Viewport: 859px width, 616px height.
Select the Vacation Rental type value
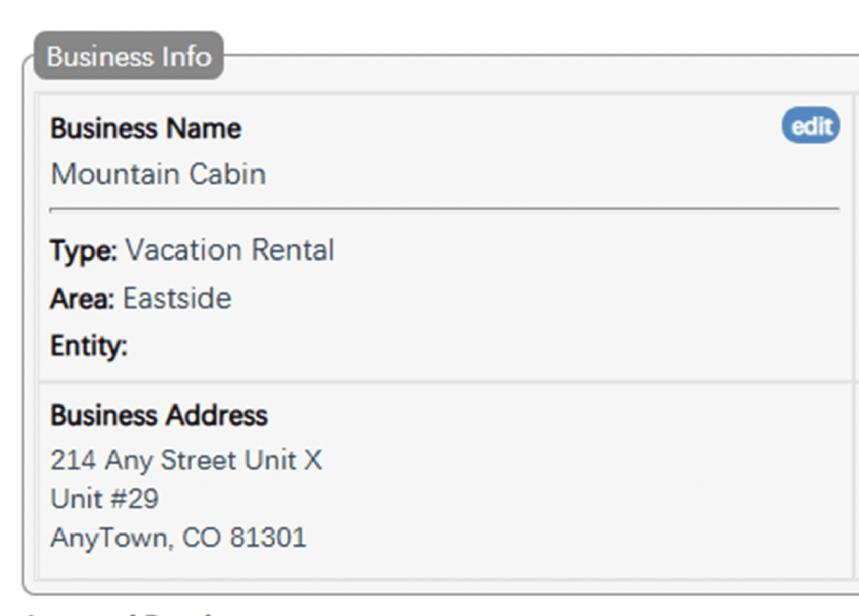click(x=230, y=251)
